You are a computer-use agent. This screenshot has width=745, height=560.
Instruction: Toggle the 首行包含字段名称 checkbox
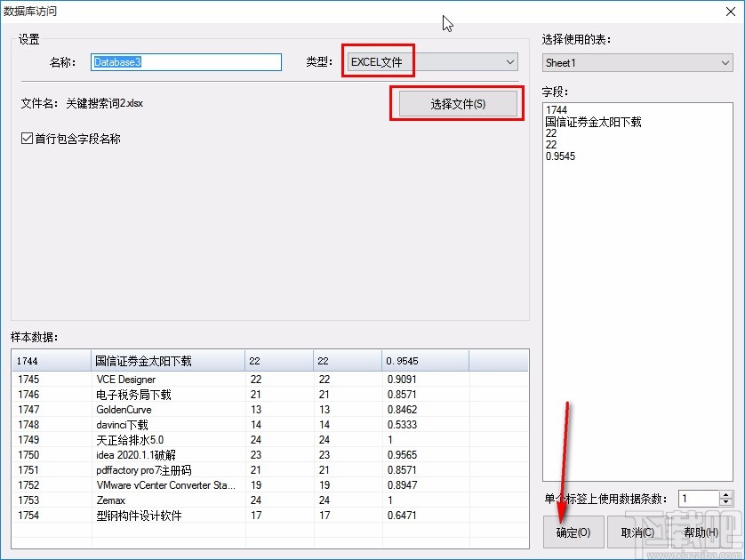click(27, 139)
